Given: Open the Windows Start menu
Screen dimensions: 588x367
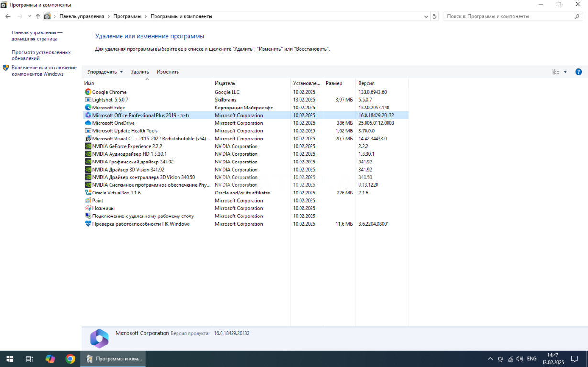Looking at the screenshot, I should point(10,359).
